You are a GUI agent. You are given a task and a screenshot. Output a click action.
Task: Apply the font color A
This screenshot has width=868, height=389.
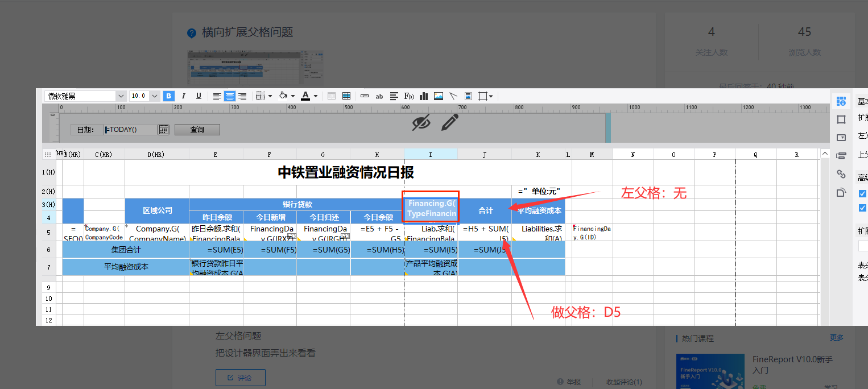click(x=305, y=96)
